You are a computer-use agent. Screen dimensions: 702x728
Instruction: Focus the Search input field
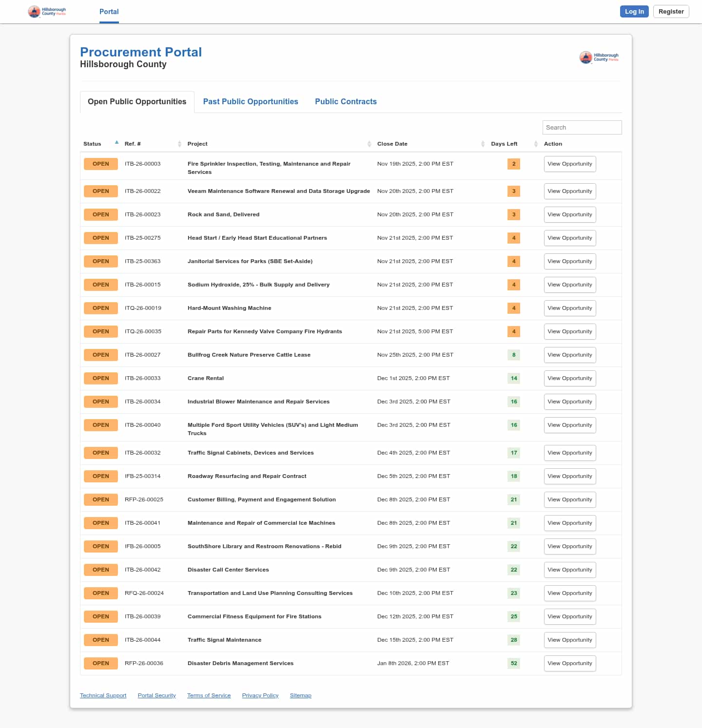582,128
